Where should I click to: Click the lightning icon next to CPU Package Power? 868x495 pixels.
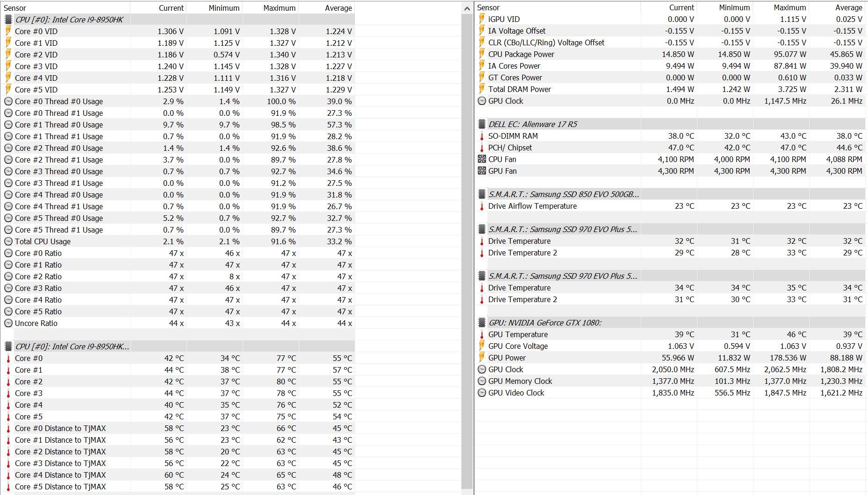482,54
